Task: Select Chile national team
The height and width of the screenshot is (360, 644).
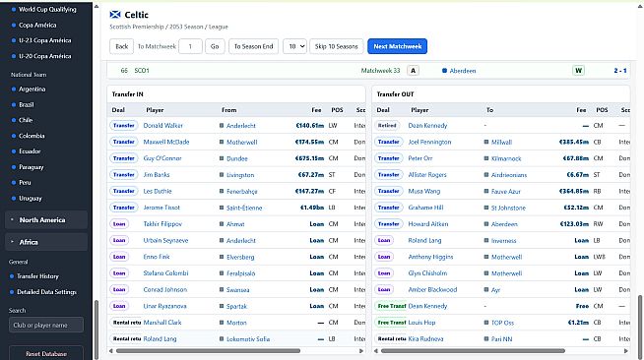Action: coord(26,120)
